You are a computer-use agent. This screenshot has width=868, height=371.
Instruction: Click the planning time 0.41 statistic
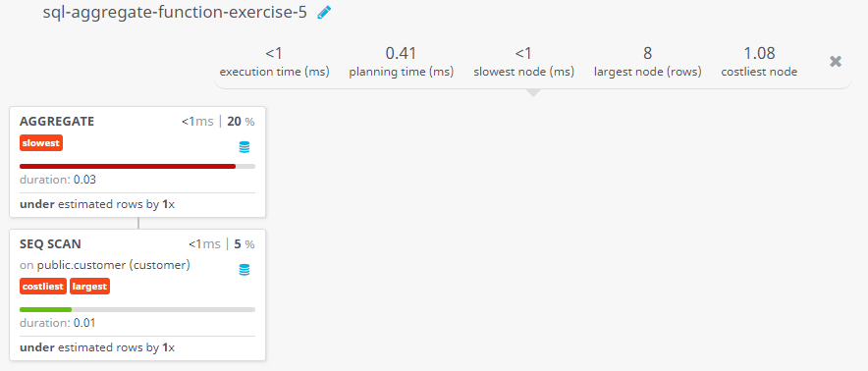402,62
